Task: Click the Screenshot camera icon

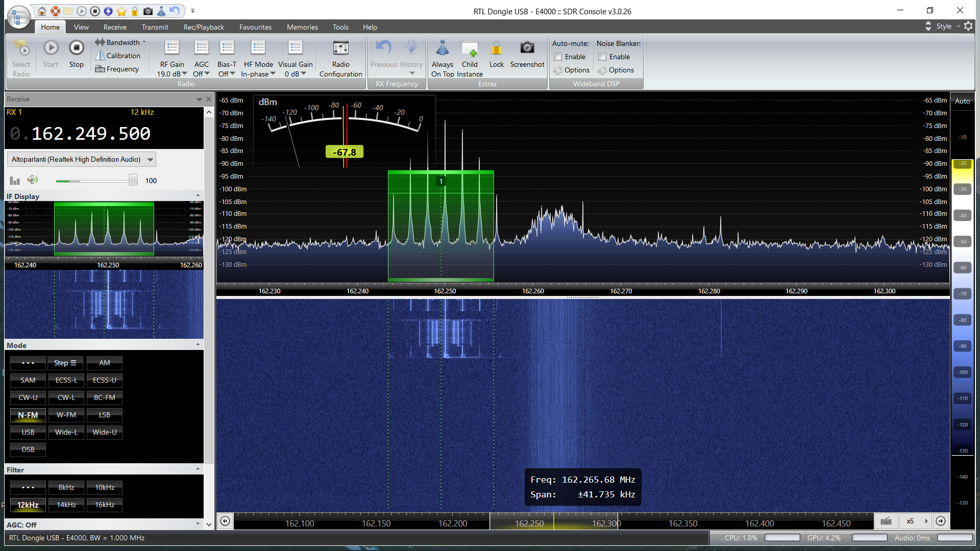Action: (527, 48)
